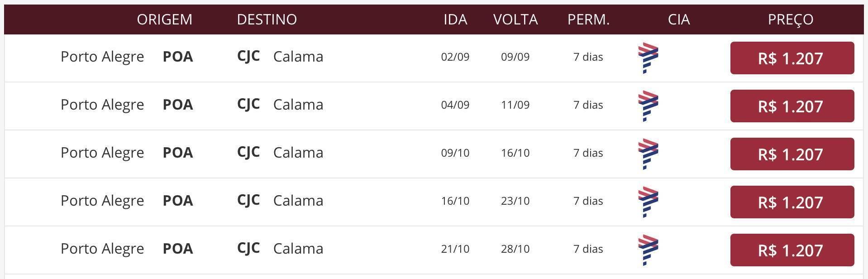Click the LATAM airline logo for 04/09 flight
The height and width of the screenshot is (279, 868).
click(x=648, y=106)
